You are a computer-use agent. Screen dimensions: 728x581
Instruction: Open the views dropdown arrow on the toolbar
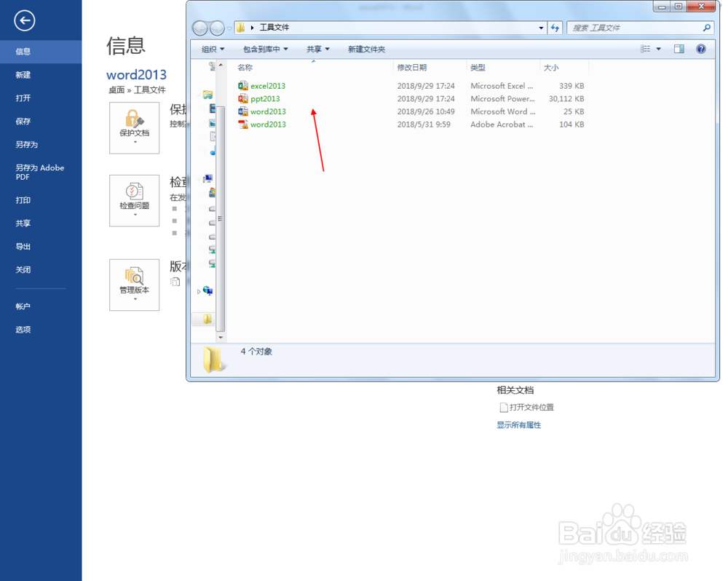(657, 49)
